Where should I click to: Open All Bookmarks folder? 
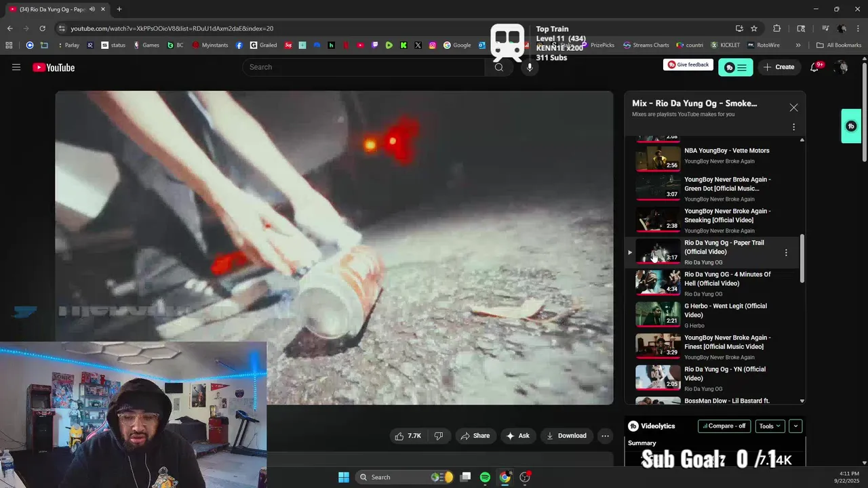click(x=839, y=45)
